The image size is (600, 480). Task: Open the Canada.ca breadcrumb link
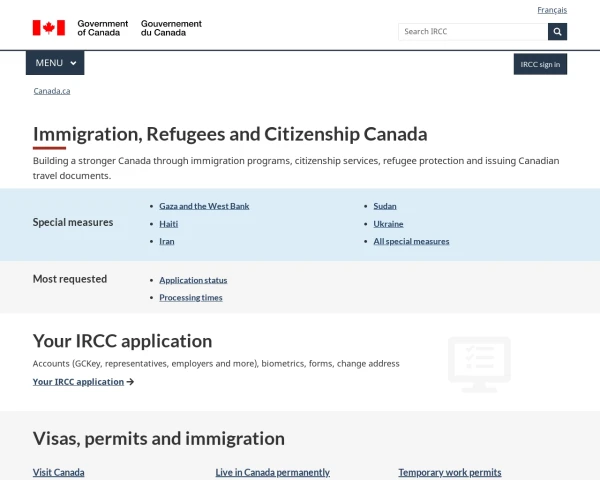[x=52, y=91]
